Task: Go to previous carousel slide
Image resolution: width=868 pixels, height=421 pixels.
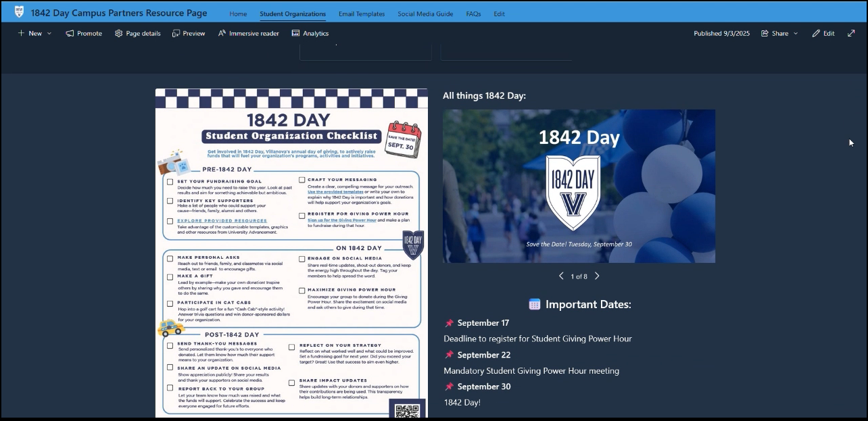Action: [x=561, y=276]
